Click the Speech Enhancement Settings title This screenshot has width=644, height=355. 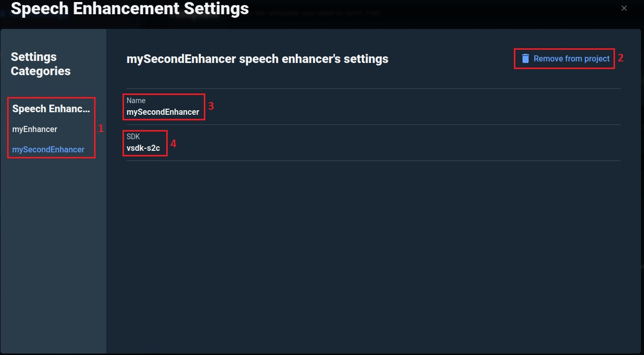[x=130, y=8]
